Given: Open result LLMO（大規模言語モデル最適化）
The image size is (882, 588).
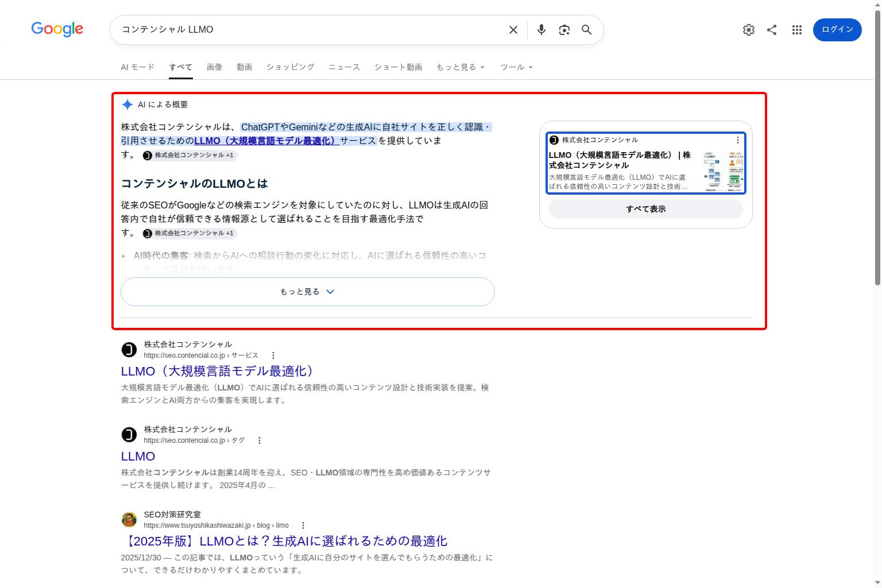Looking at the screenshot, I should [x=218, y=372].
